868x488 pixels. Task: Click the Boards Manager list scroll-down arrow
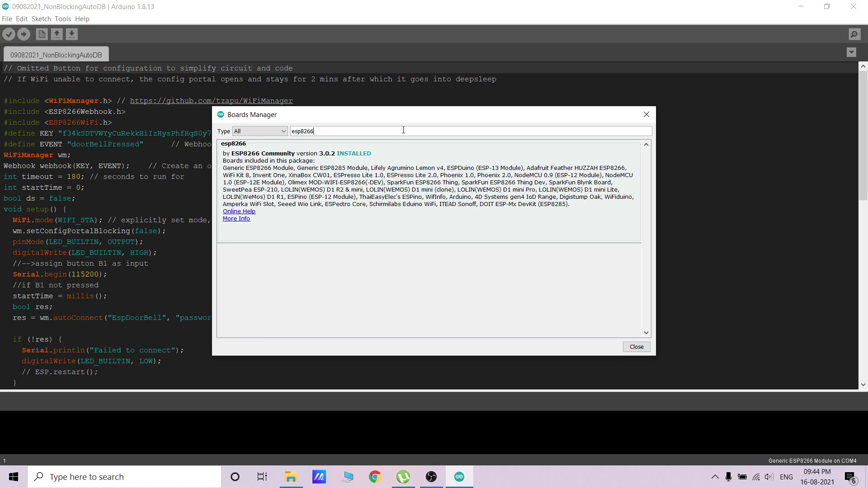646,333
